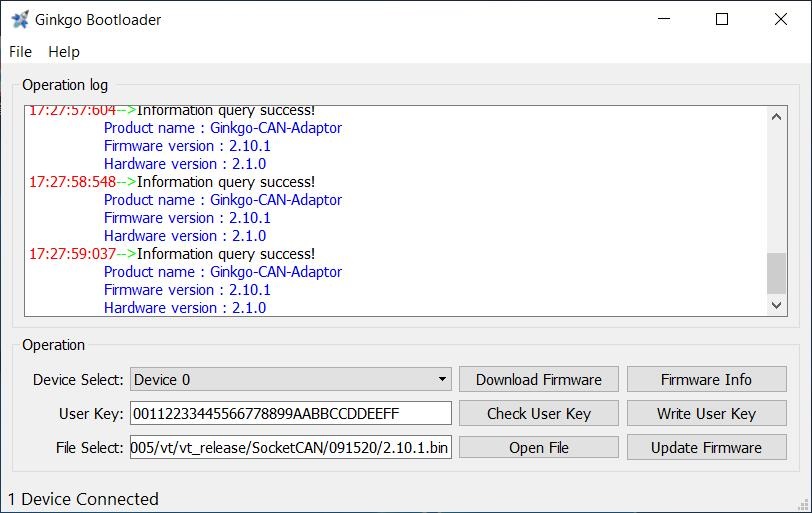Maximize the Ginkgo Bootloader window
This screenshot has width=812, height=513.
[x=722, y=19]
